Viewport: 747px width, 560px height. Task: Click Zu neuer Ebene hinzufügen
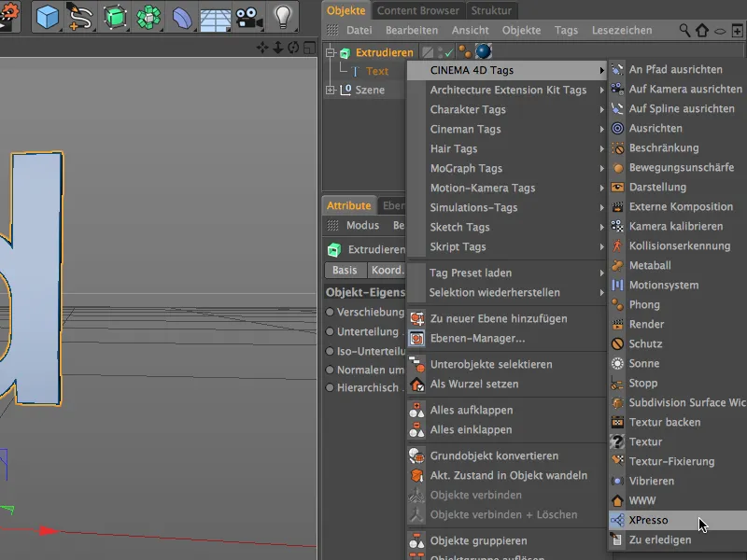click(507, 318)
